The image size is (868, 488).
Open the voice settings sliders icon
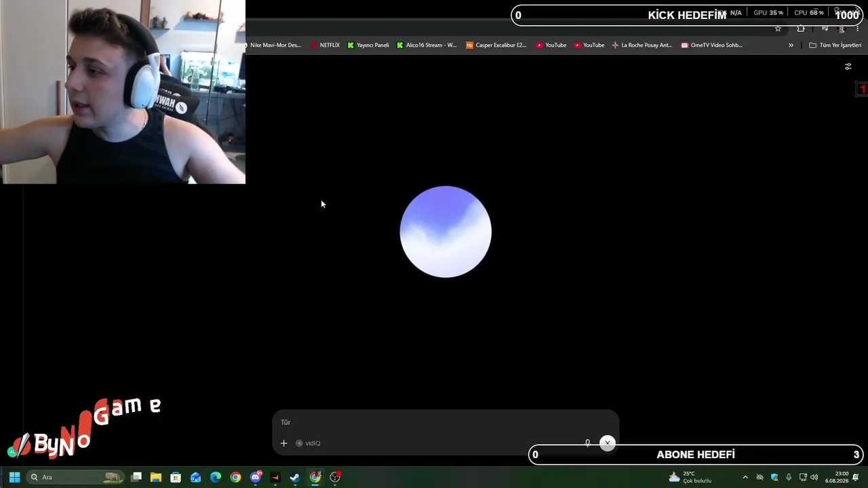click(848, 66)
